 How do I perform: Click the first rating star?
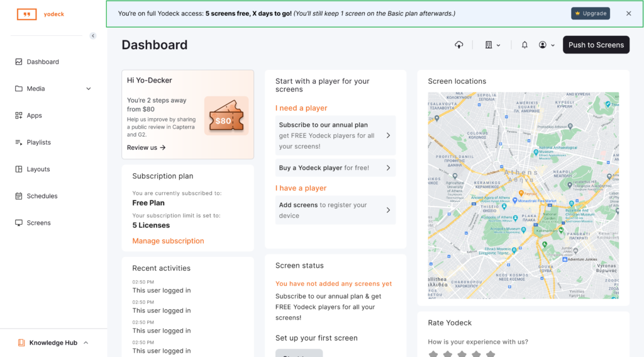pos(433,354)
